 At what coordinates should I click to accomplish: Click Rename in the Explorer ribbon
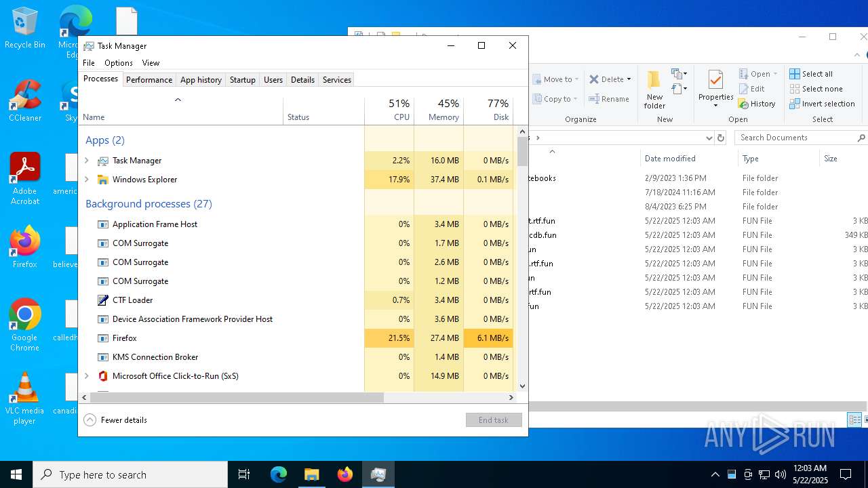[609, 99]
